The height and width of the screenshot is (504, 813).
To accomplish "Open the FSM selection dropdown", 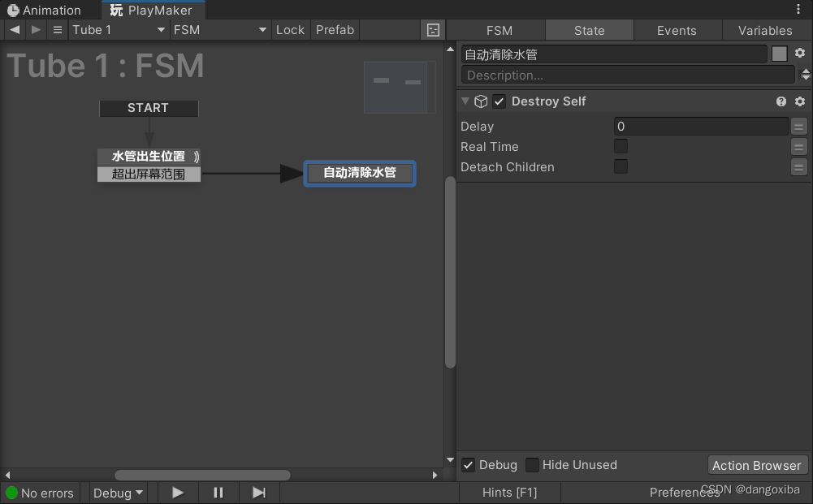I will point(220,30).
